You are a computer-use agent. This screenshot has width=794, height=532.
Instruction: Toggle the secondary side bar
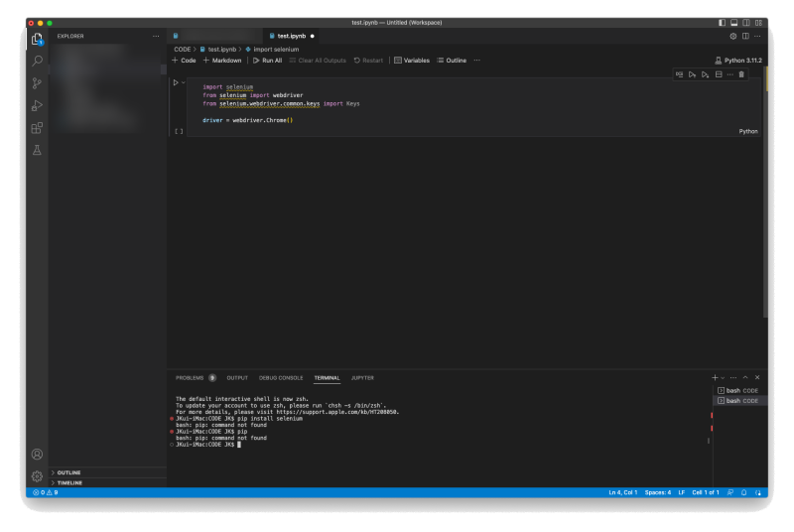[x=746, y=23]
